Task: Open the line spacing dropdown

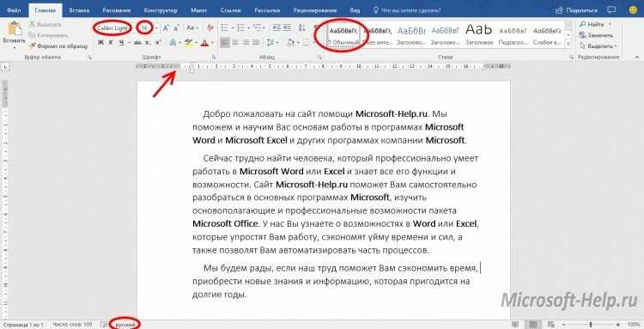Action: (x=276, y=42)
